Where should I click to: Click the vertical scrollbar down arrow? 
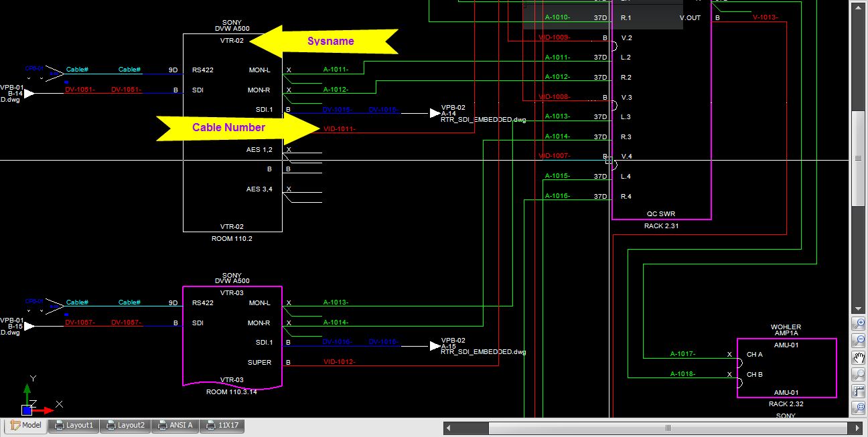pos(859,308)
